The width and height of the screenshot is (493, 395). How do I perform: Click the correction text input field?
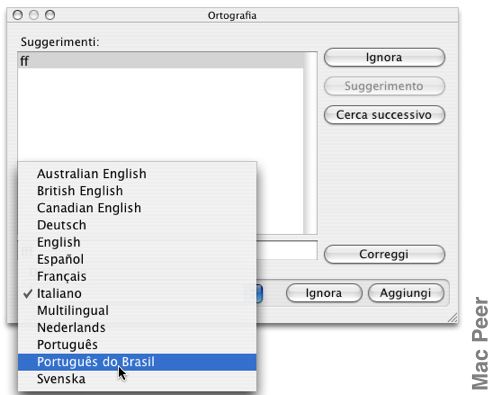pyautogui.click(x=287, y=250)
